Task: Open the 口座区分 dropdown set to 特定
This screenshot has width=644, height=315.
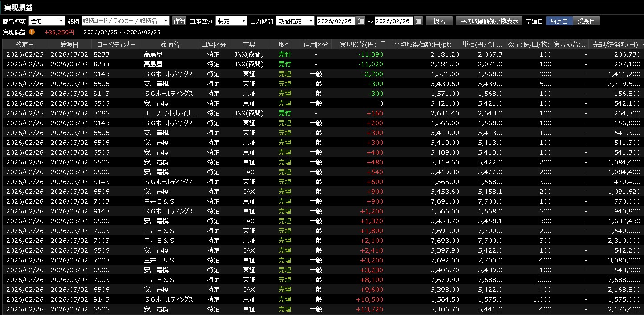Action: 243,21
